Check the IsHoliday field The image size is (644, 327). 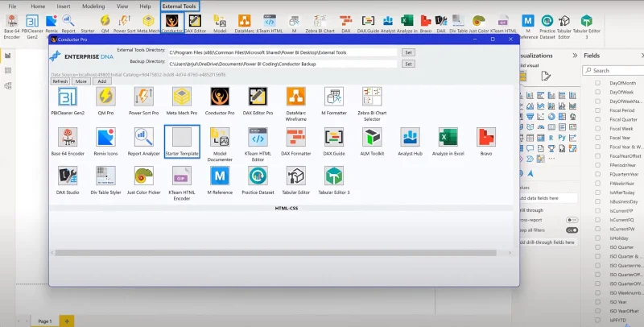click(597, 238)
